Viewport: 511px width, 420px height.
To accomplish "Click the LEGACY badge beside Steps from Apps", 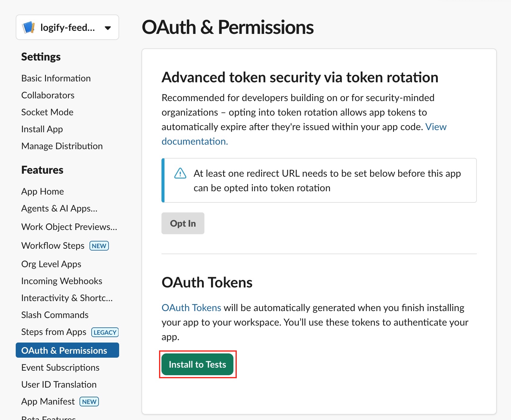I will click(105, 332).
